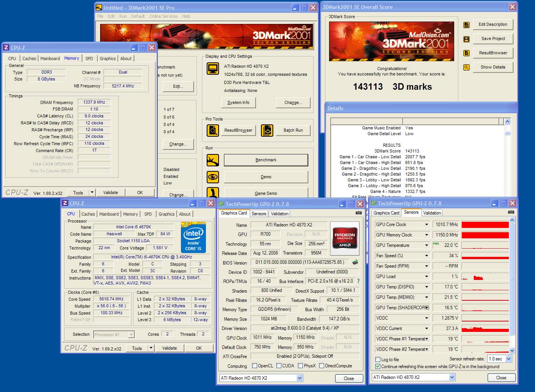The height and width of the screenshot is (392, 535).
Task: Click the Demo eye icon
Action: tap(213, 177)
